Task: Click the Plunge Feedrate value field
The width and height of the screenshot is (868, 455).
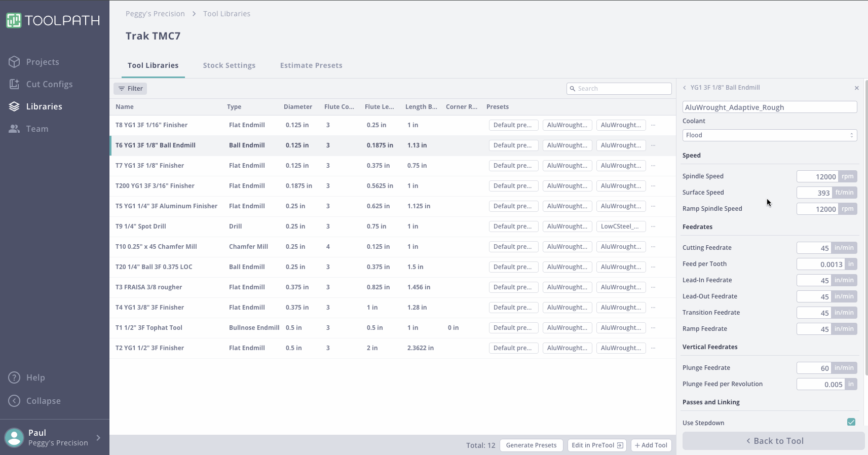Action: point(814,368)
